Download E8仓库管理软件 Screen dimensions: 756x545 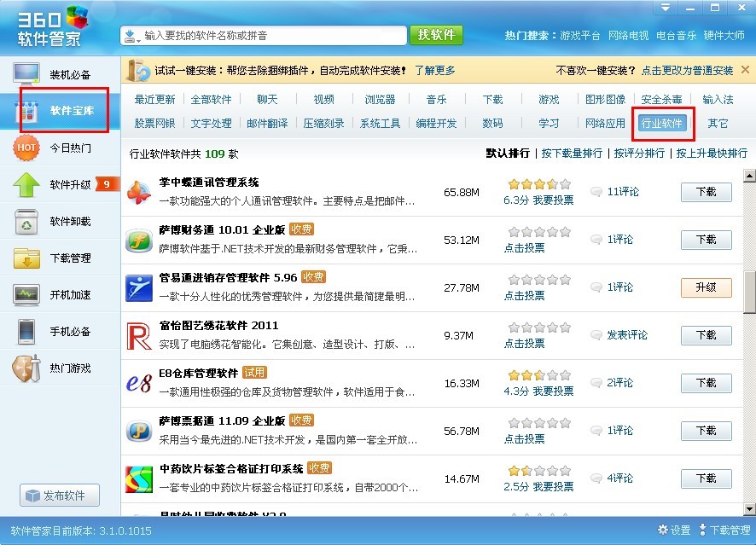coord(707,383)
